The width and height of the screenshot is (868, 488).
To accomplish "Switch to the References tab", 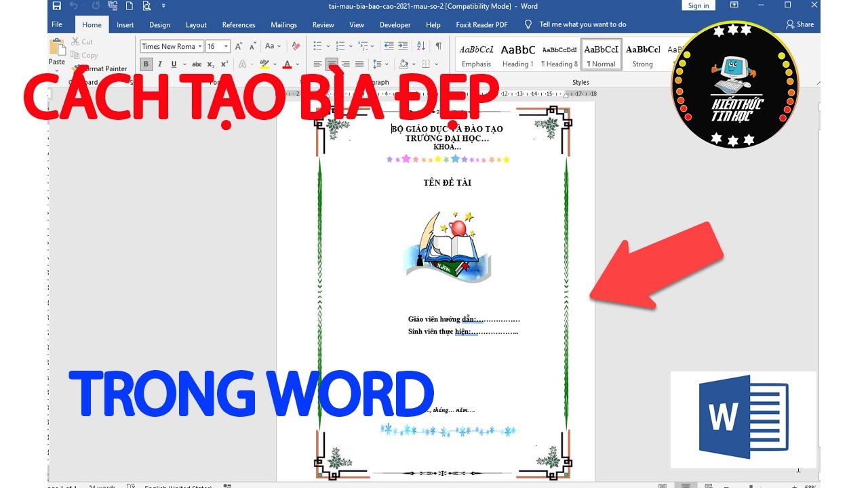I will [239, 24].
